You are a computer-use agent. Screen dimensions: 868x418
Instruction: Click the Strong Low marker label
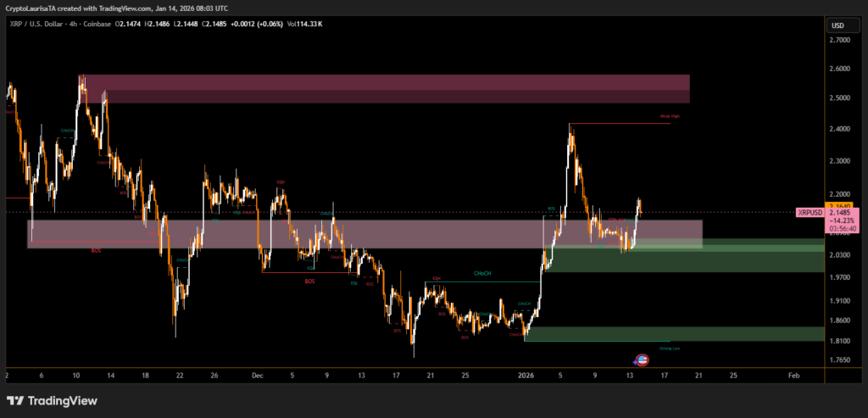[x=670, y=348]
